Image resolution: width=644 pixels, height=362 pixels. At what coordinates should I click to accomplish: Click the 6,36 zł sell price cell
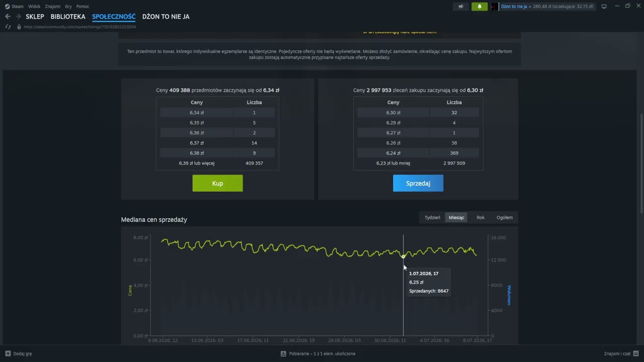(197, 133)
